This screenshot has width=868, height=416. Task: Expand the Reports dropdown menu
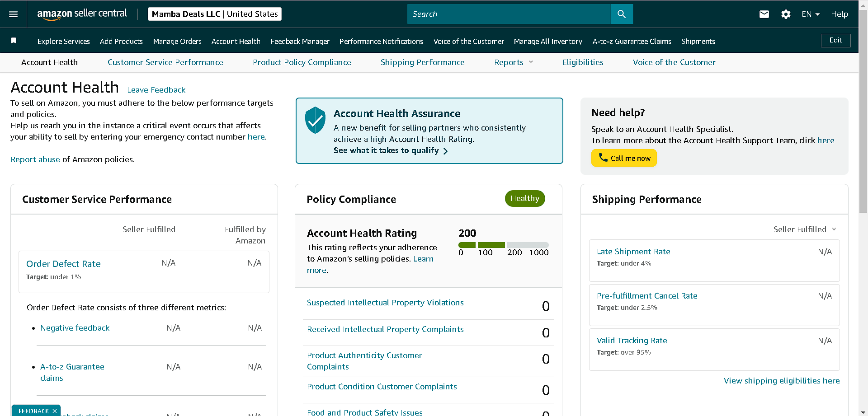(514, 62)
